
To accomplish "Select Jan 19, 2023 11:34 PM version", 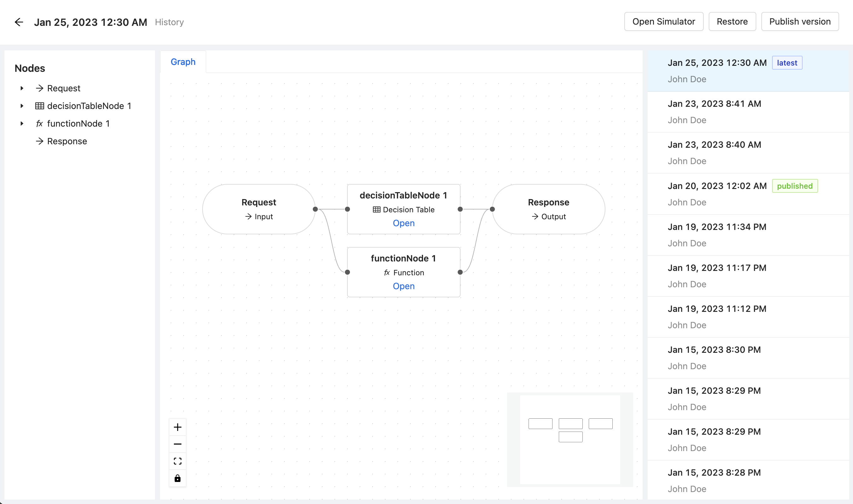I will click(x=748, y=235).
